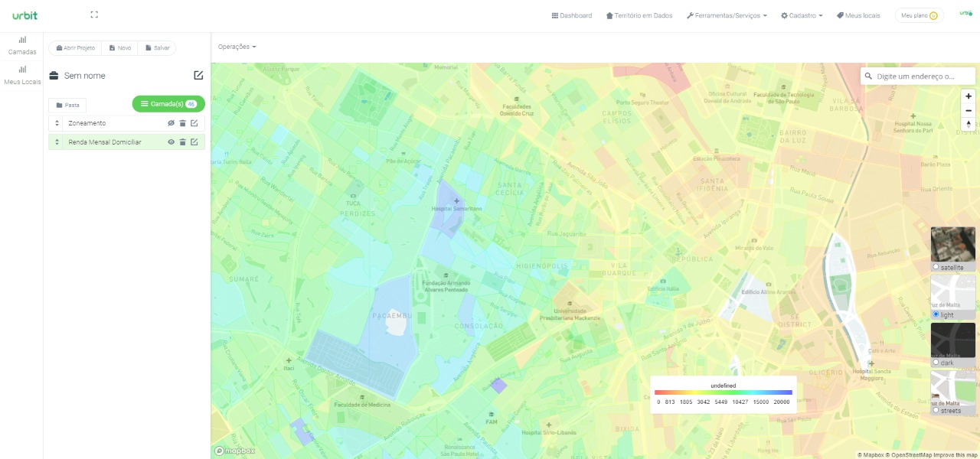Edit the Zoneamento layer
Screen dimensions: 980x459
[x=194, y=123]
